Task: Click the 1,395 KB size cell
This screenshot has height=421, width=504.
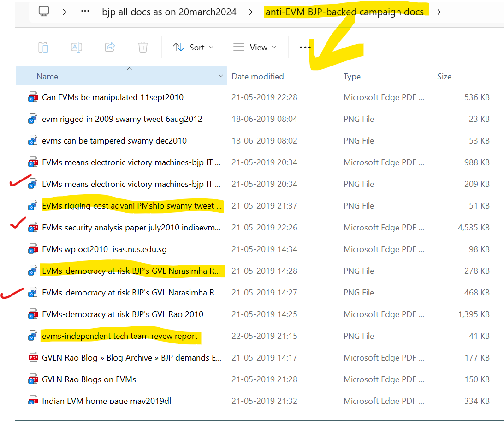Action: 474,314
